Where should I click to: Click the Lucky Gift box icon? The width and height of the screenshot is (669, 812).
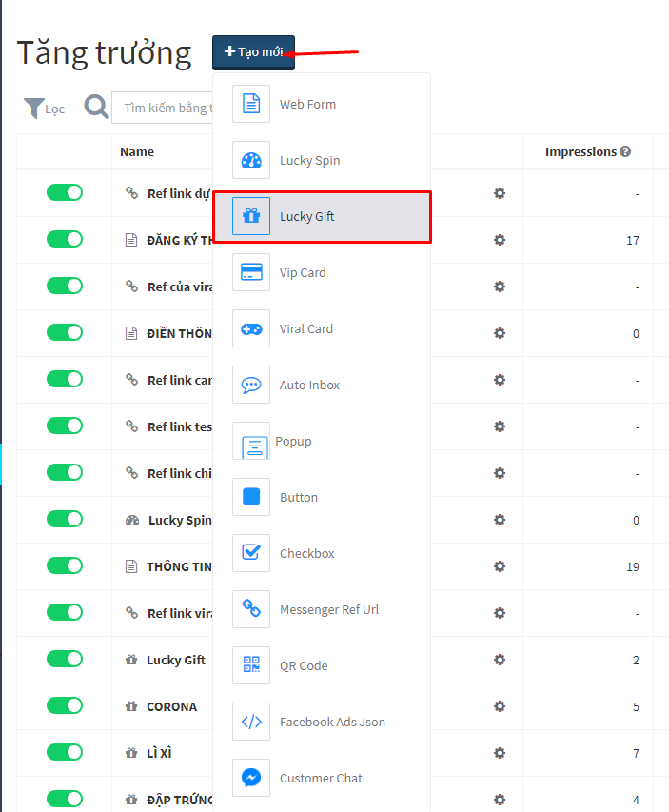[251, 216]
